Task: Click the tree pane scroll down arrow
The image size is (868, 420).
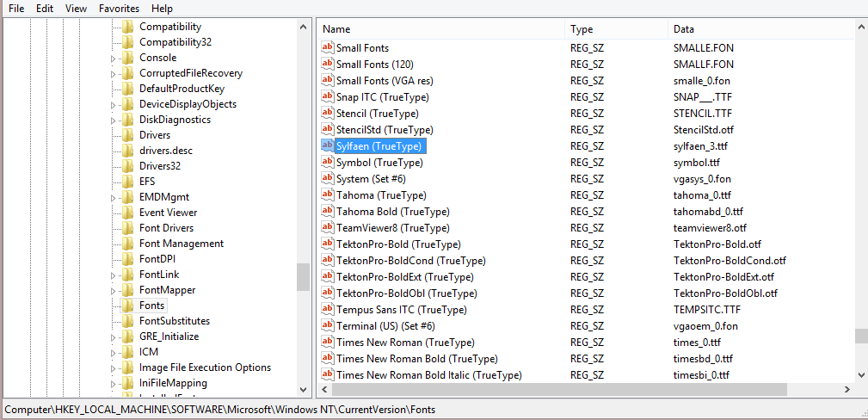Action: pyautogui.click(x=304, y=390)
